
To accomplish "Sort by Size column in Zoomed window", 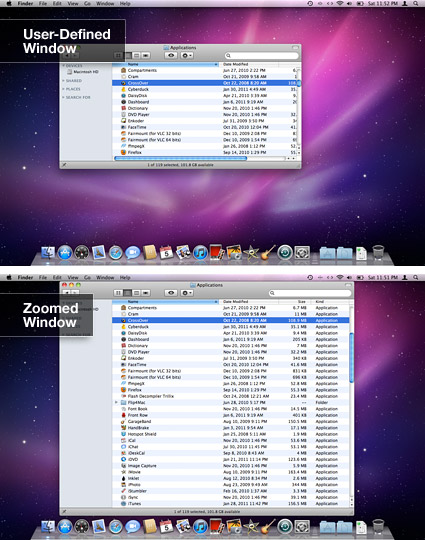I will click(296, 302).
